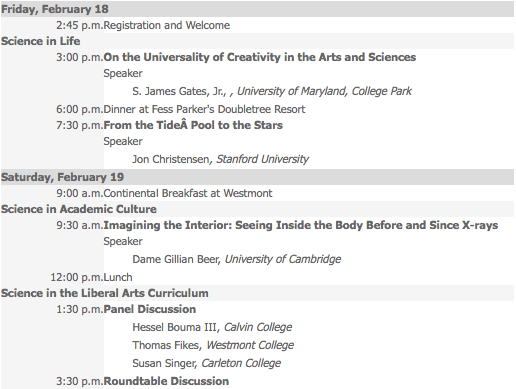The height and width of the screenshot is (389, 516).
Task: Select Continental Breakfast at Westmont entry
Action: click(x=188, y=193)
